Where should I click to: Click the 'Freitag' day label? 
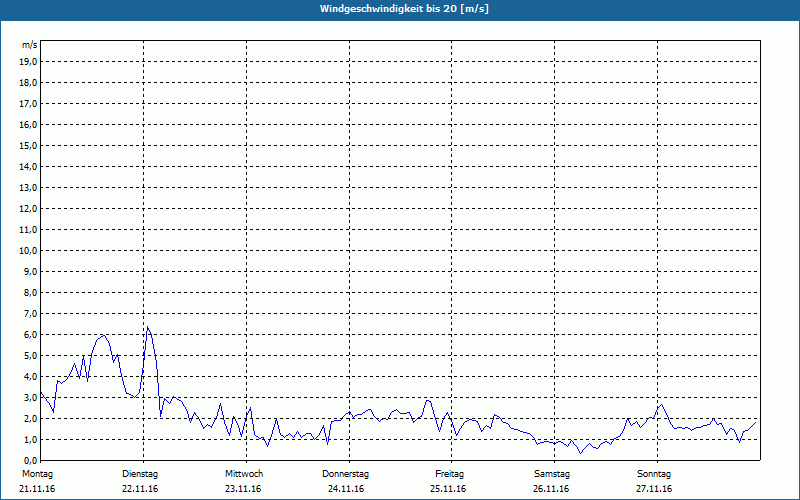tap(449, 474)
